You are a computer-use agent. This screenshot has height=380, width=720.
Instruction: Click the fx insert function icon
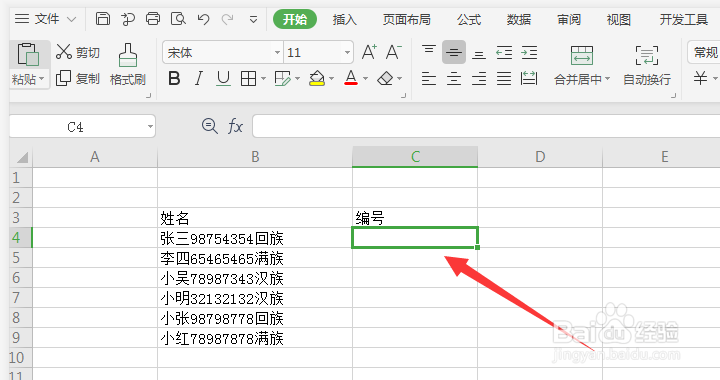tap(235, 126)
